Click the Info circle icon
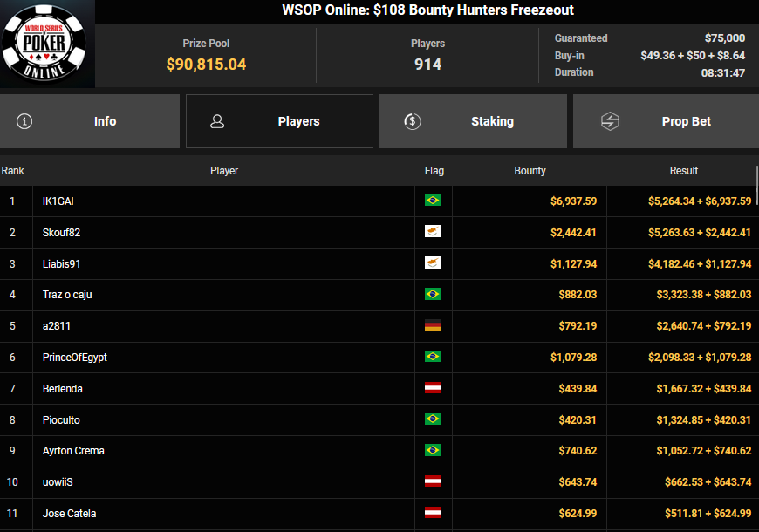The width and height of the screenshot is (759, 532). coord(24,121)
